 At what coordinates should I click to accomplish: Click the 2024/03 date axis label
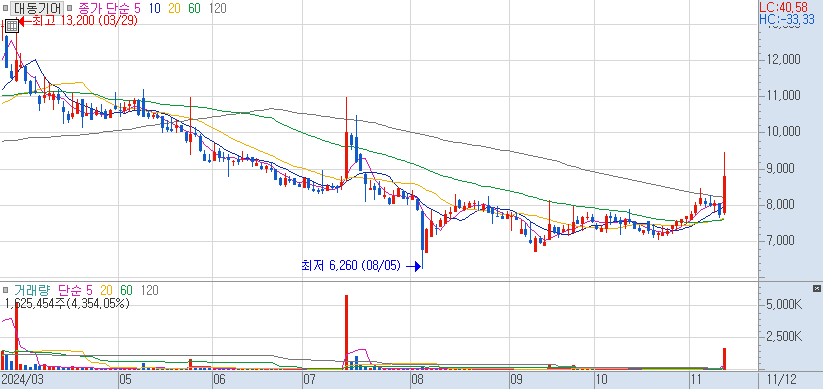pos(22,380)
